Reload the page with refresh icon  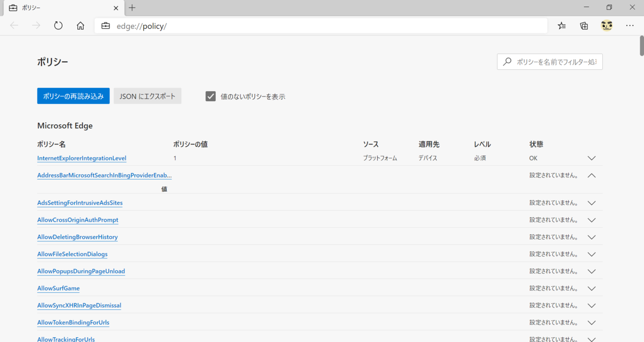(58, 26)
